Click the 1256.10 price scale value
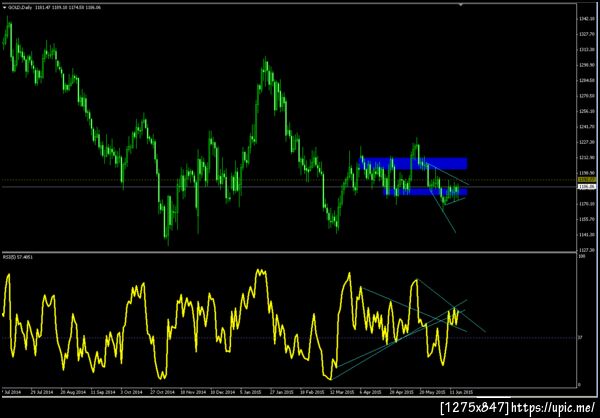 click(587, 111)
